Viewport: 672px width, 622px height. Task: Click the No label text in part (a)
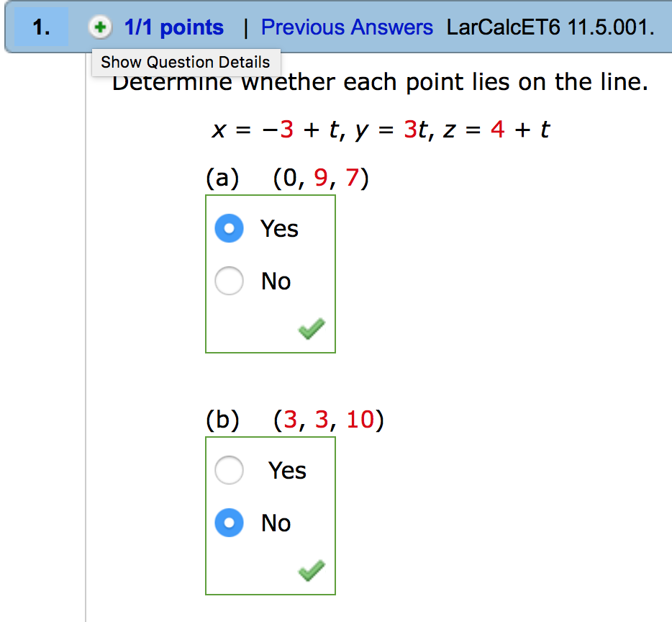(x=276, y=281)
